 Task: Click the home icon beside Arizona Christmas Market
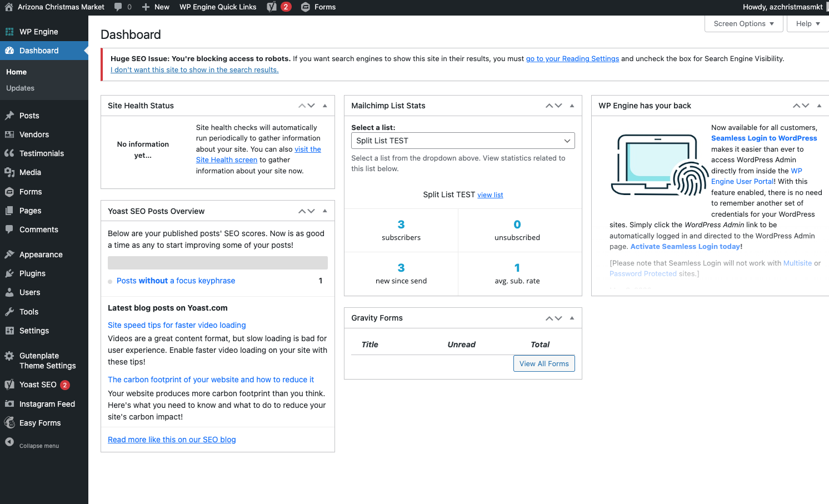[x=9, y=7]
